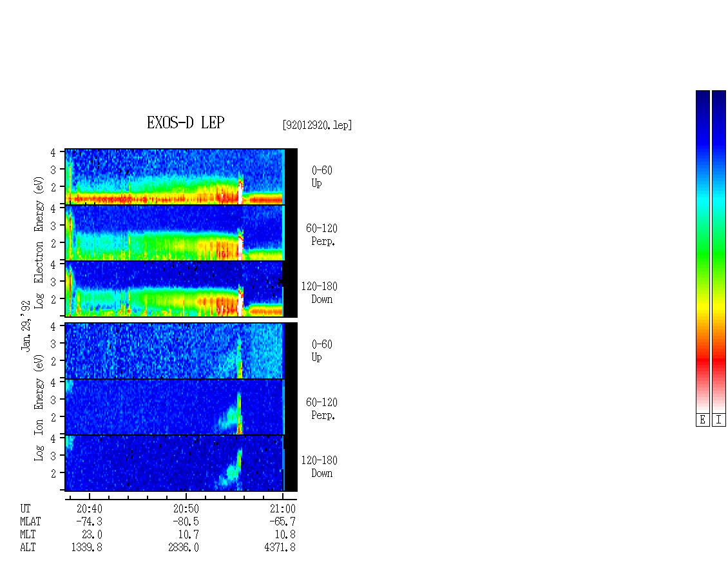
Task: Click the electron color scale bar above E
Action: coord(702,251)
